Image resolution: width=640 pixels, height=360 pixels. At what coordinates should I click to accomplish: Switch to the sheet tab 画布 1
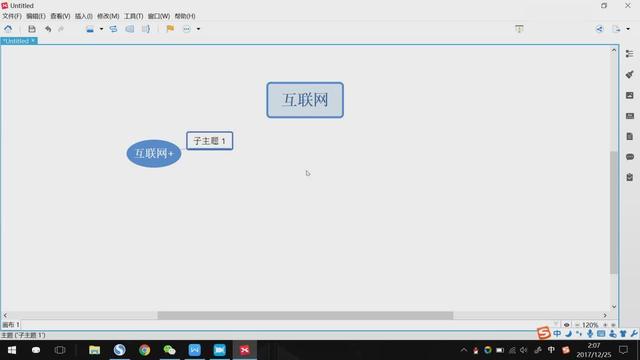coord(11,325)
